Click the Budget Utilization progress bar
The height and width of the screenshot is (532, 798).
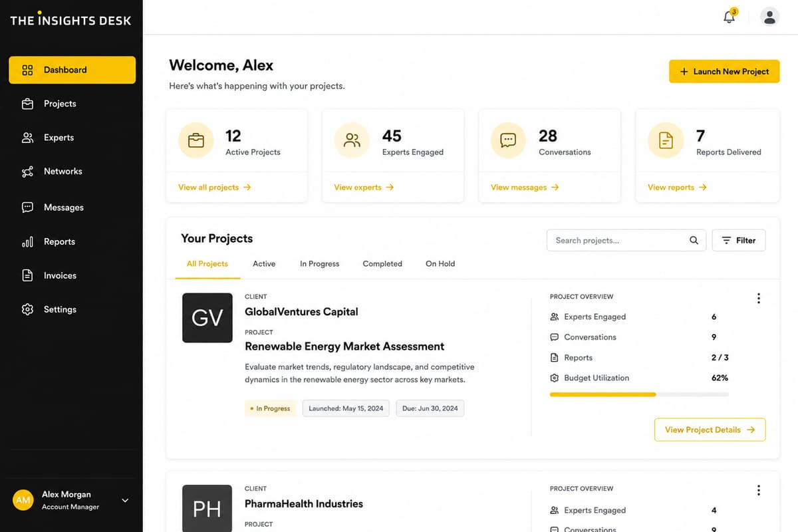tap(639, 394)
